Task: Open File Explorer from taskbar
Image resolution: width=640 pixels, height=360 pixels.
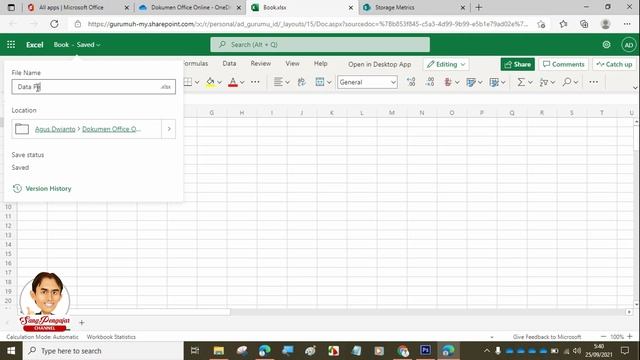Action: pyautogui.click(x=219, y=351)
